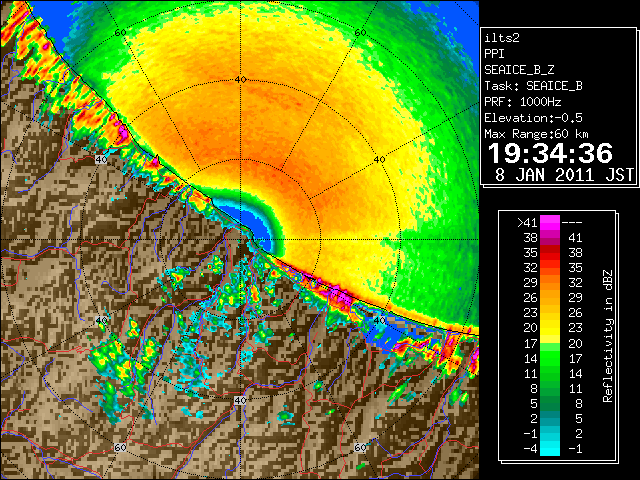This screenshot has height=480, width=640.
Task: Click the "SEAICE_B_Z" product name text
Action: tap(519, 70)
